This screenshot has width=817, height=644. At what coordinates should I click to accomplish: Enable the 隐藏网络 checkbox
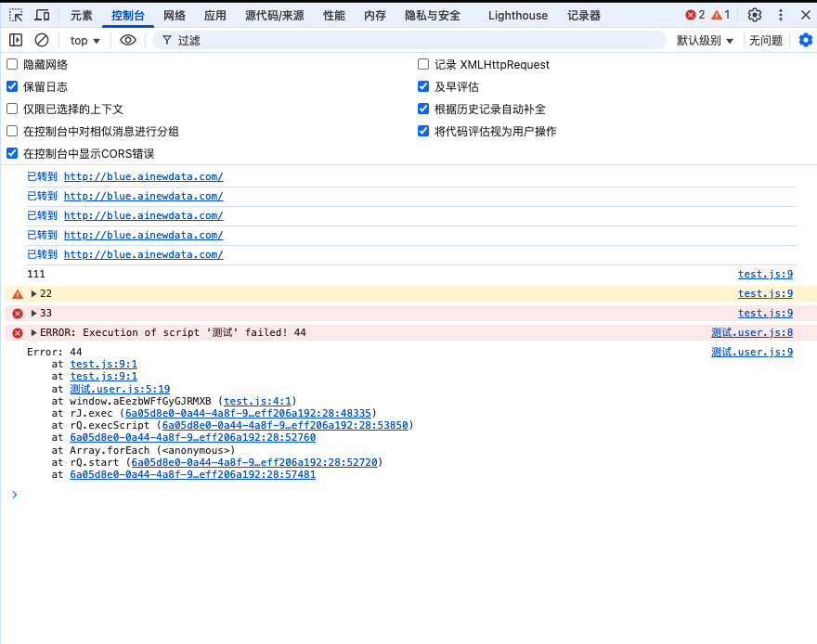coord(12,65)
